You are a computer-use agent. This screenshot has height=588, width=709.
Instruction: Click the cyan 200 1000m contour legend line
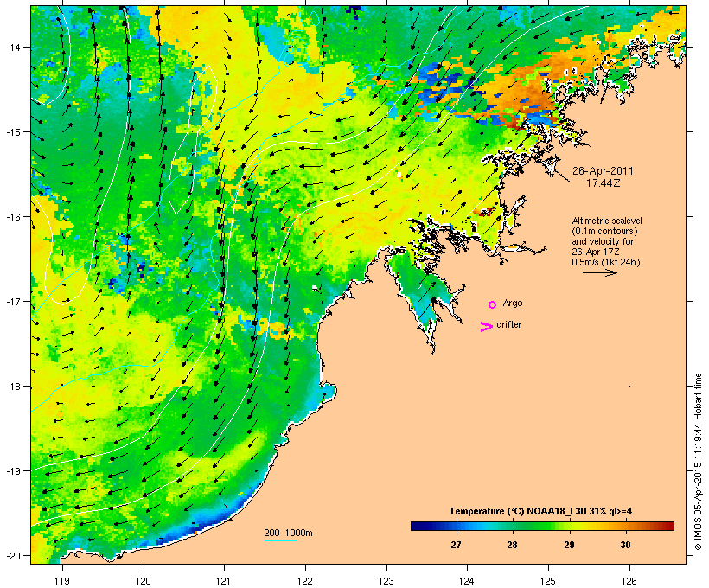(281, 540)
